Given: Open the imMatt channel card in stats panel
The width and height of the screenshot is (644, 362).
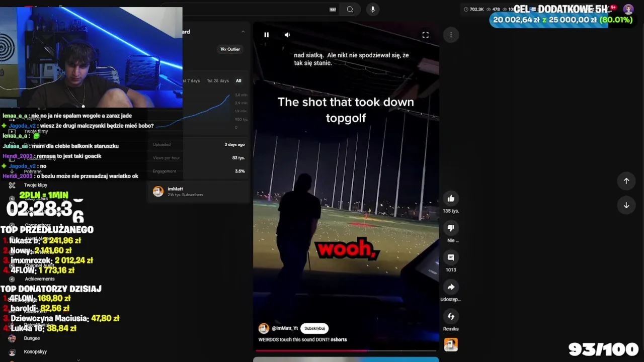Looking at the screenshot, I should coord(199,192).
